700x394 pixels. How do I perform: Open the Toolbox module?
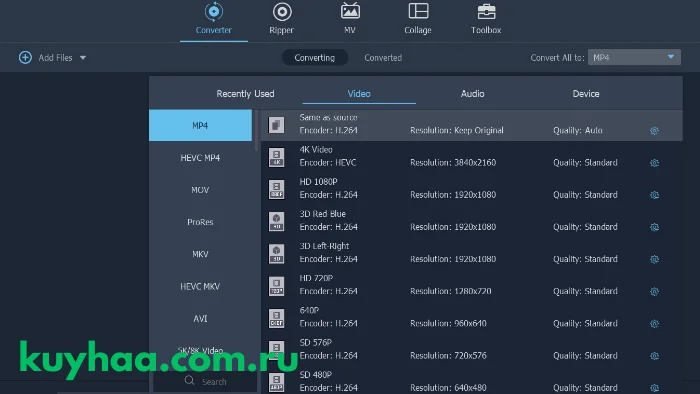pos(486,19)
